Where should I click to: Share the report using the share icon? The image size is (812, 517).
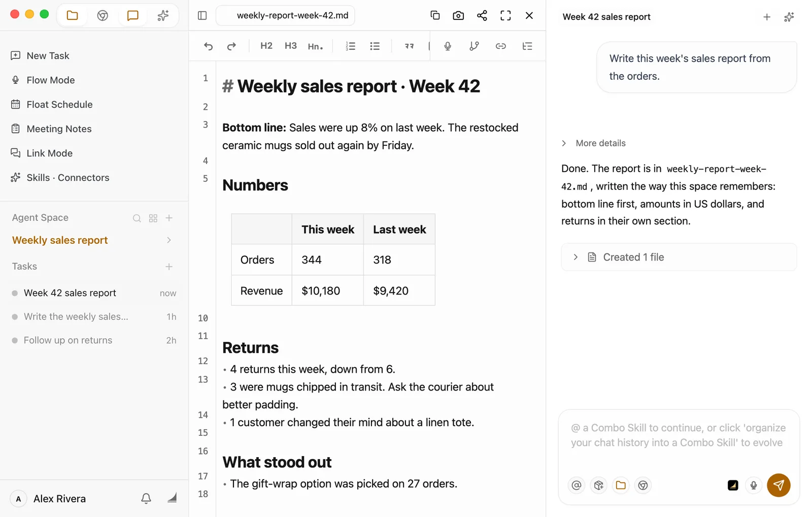click(x=482, y=15)
